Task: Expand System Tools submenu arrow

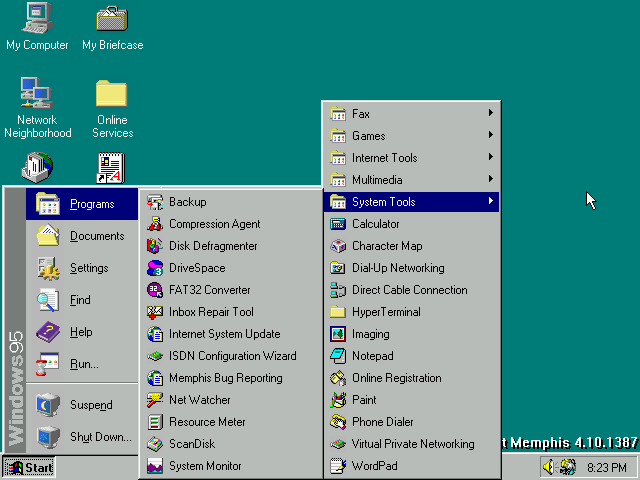Action: click(x=491, y=201)
